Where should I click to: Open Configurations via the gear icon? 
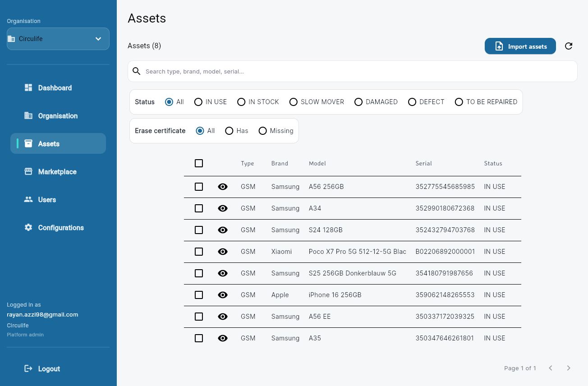(28, 227)
